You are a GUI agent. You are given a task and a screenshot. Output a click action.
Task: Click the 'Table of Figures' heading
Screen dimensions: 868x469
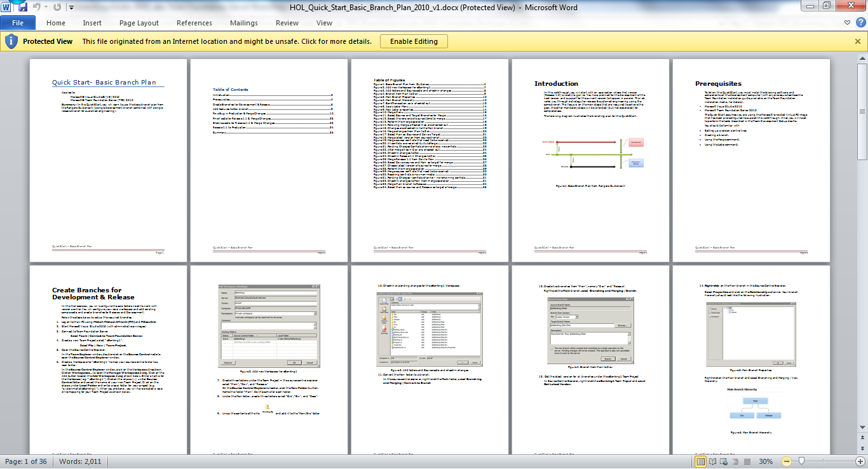pos(391,80)
